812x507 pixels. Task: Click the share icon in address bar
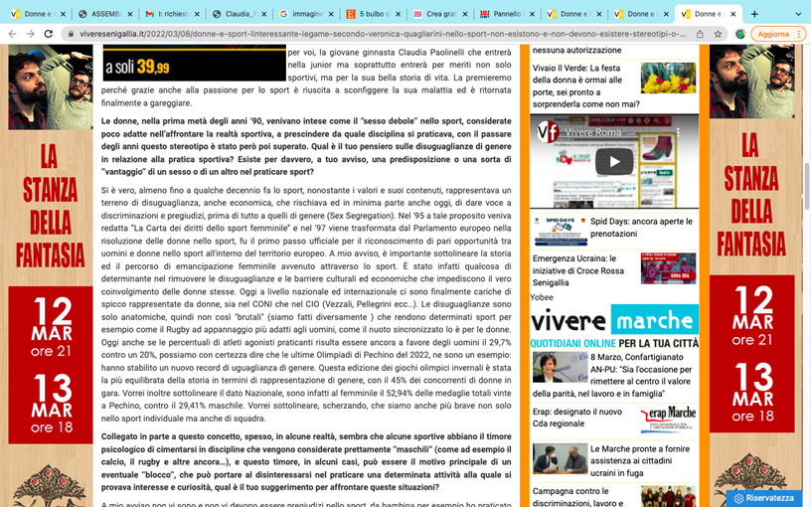click(x=700, y=34)
